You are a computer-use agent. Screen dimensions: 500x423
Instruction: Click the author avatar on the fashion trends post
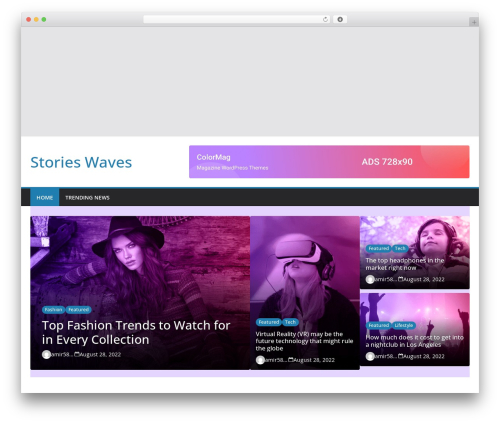pyautogui.click(x=46, y=354)
